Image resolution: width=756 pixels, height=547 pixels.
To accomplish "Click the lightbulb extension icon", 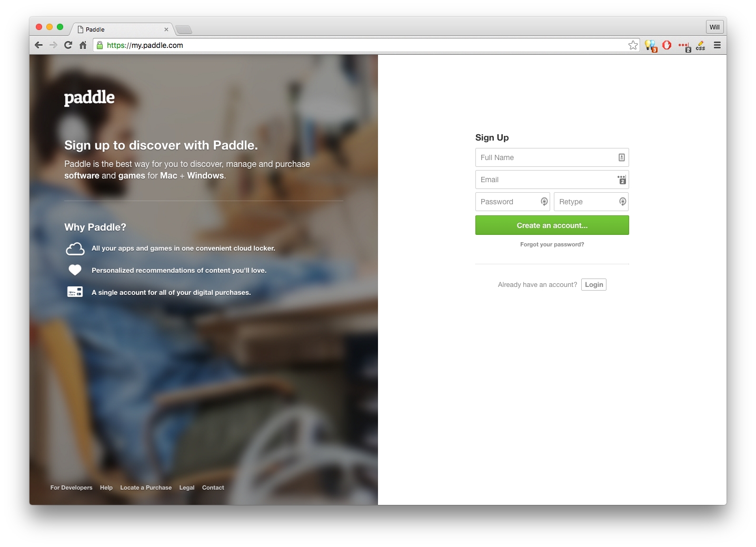I will pyautogui.click(x=651, y=46).
